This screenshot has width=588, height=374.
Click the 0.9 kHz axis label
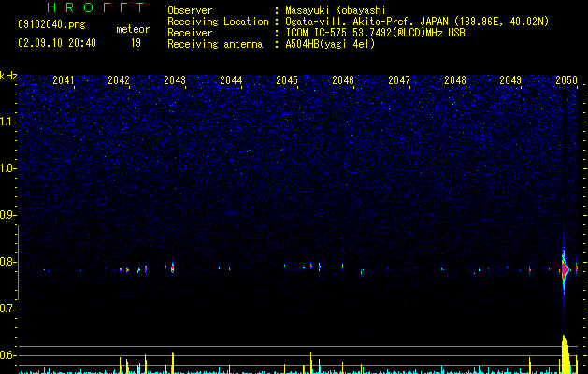pos(8,215)
